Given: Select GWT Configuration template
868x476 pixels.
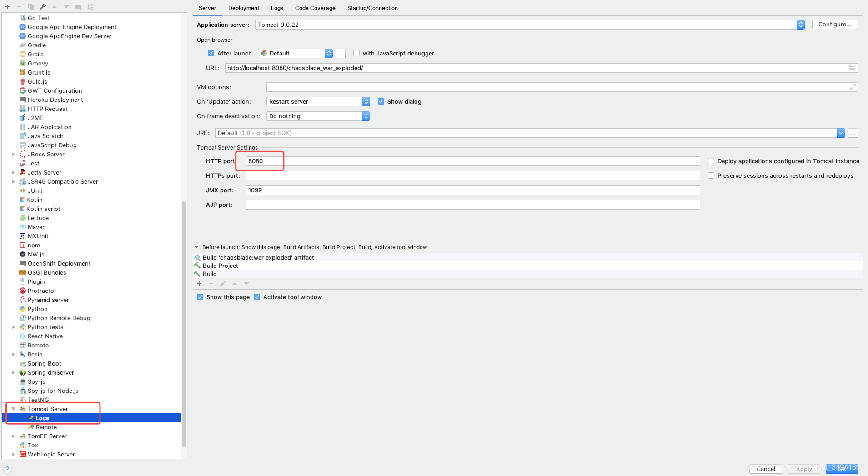Looking at the screenshot, I should pyautogui.click(x=55, y=90).
